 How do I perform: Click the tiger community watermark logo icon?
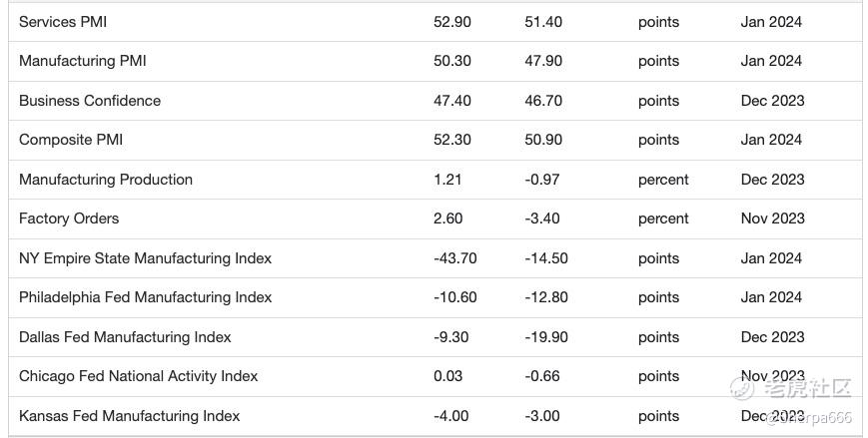(741, 388)
